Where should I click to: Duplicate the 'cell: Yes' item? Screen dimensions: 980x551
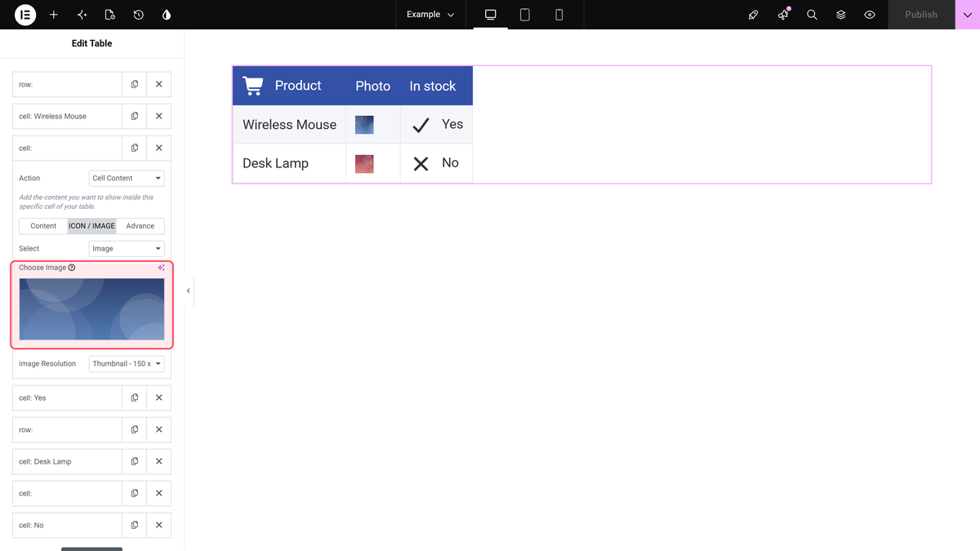click(135, 398)
